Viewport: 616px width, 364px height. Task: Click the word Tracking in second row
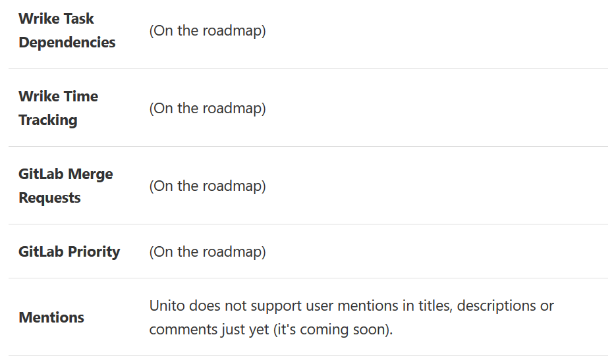[x=48, y=120]
